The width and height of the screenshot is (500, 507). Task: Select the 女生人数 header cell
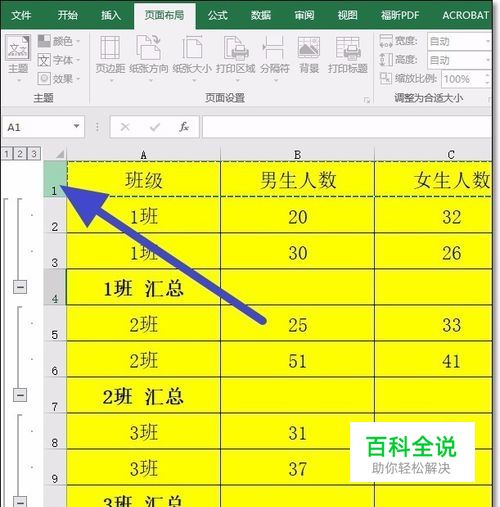pos(434,180)
